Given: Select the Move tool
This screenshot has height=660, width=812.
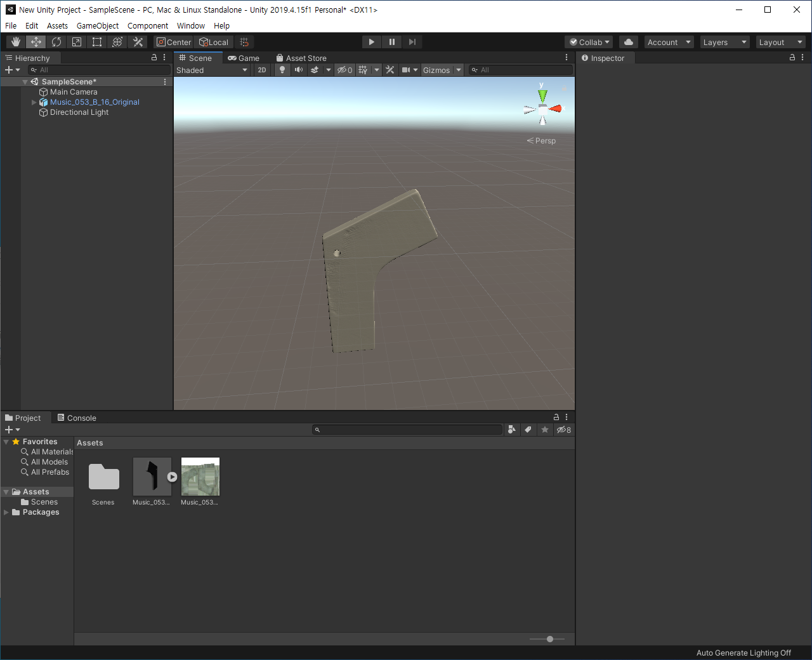Looking at the screenshot, I should click(36, 42).
